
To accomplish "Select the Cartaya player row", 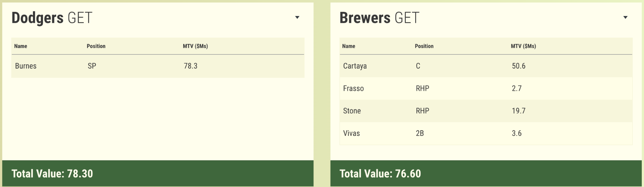I will 486,66.
